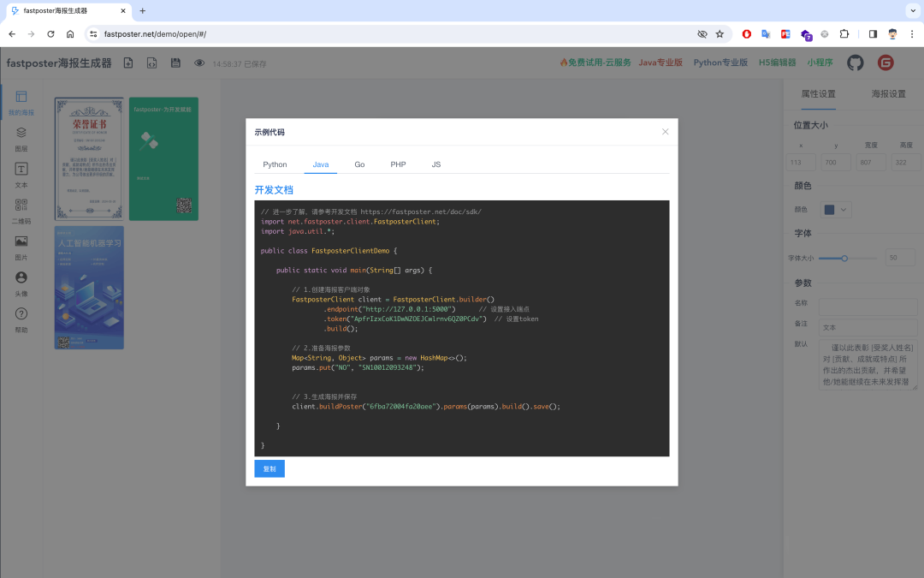
Task: Click the save disk icon in toolbar
Action: point(175,63)
